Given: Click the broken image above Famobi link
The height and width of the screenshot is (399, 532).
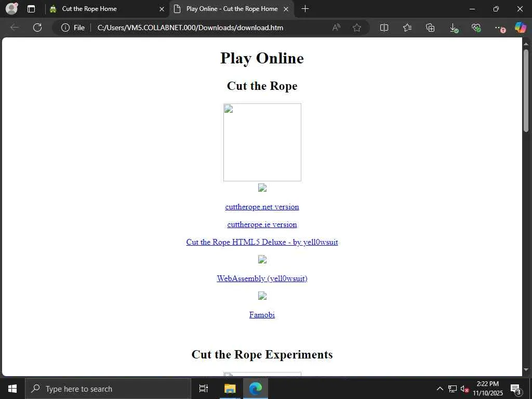Looking at the screenshot, I should tap(262, 296).
